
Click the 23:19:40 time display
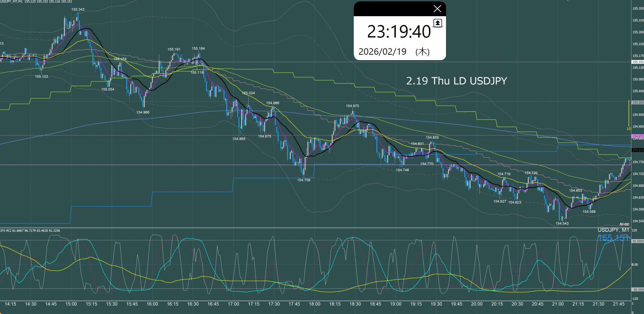pos(399,32)
